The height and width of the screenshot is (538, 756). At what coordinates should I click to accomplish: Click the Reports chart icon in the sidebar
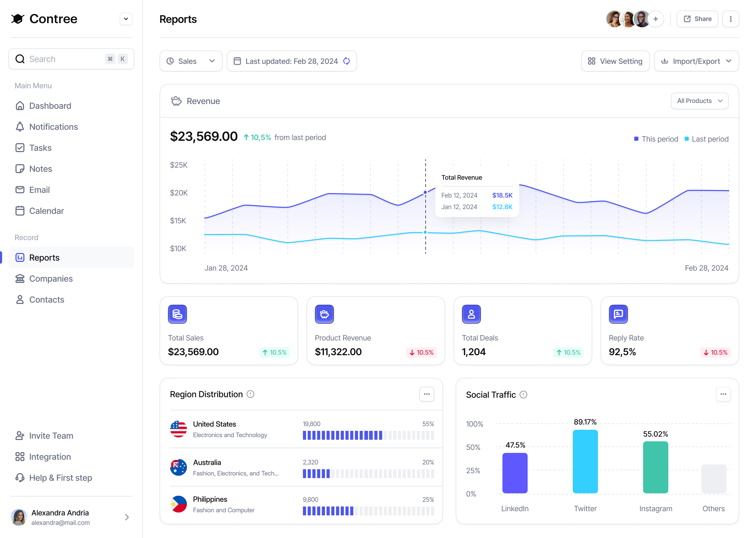(20, 258)
